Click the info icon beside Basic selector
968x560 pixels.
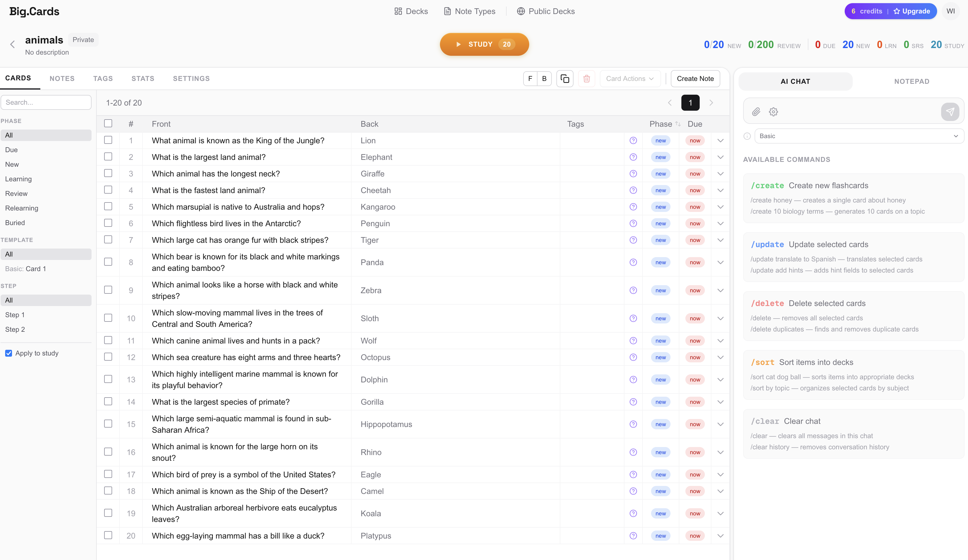(747, 136)
